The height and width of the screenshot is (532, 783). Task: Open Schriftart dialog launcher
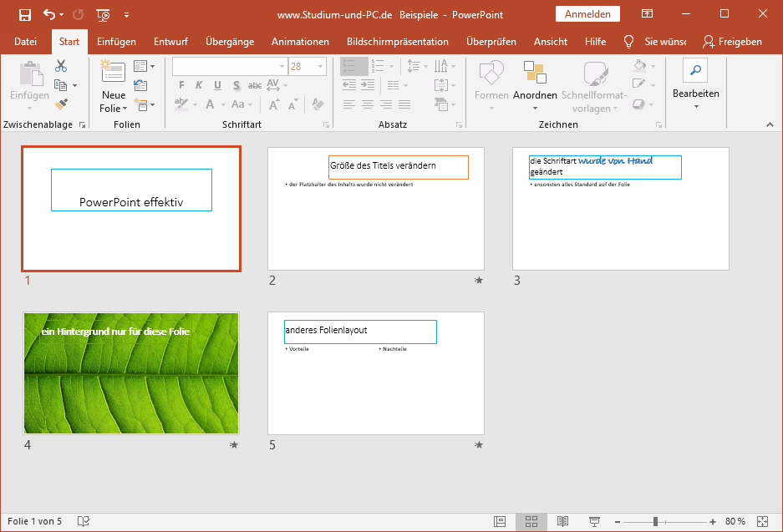coord(326,124)
